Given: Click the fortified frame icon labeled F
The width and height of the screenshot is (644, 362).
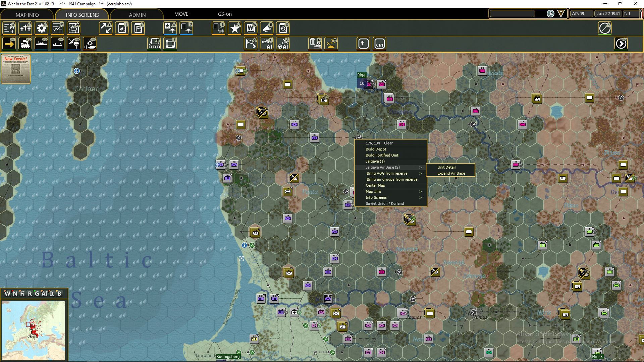Looking at the screenshot, I should 170,44.
